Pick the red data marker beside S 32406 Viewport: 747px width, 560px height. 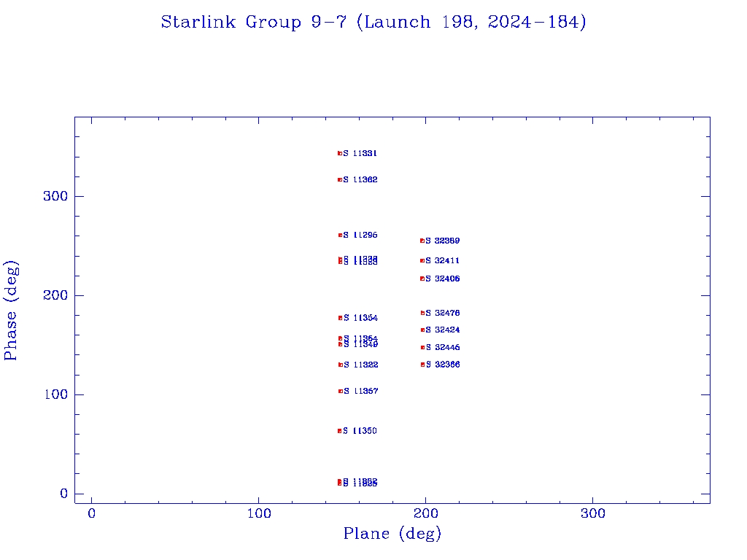coord(422,279)
